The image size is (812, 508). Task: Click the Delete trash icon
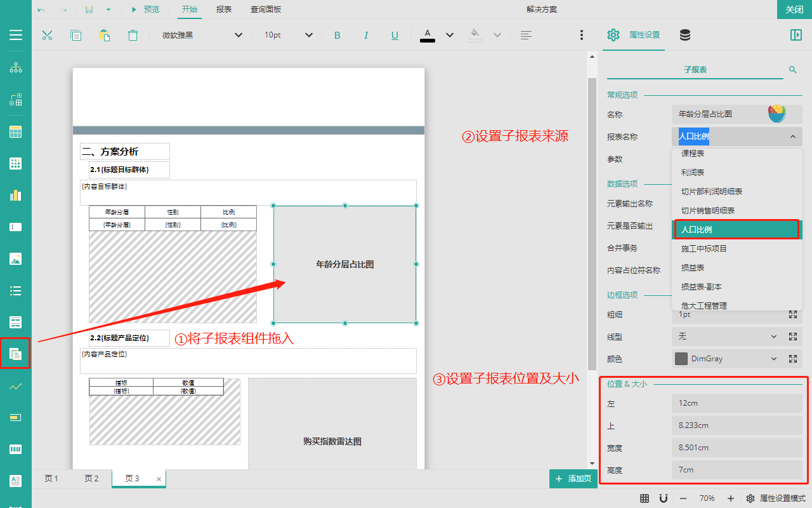pyautogui.click(x=133, y=35)
